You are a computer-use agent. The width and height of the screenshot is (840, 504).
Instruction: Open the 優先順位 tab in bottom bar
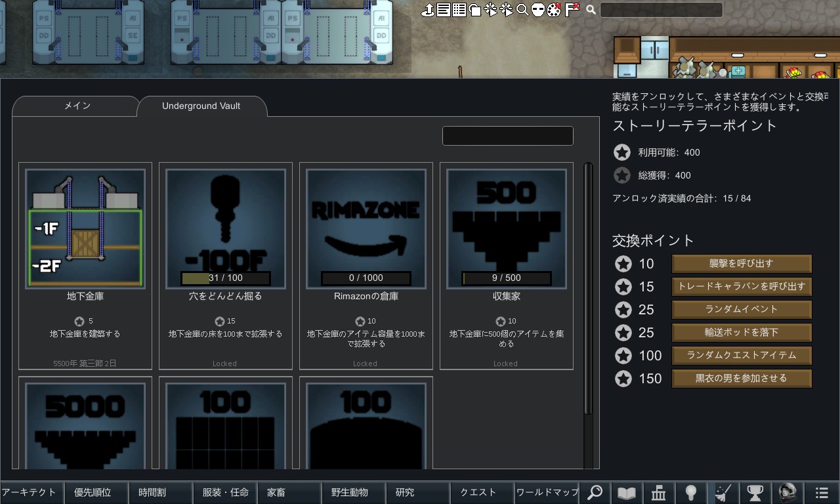coord(96,492)
